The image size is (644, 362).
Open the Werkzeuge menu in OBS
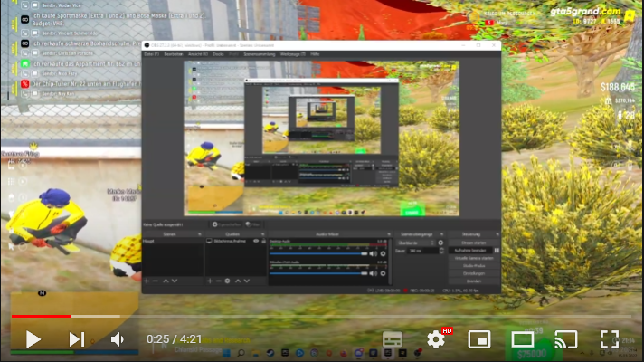click(x=293, y=54)
